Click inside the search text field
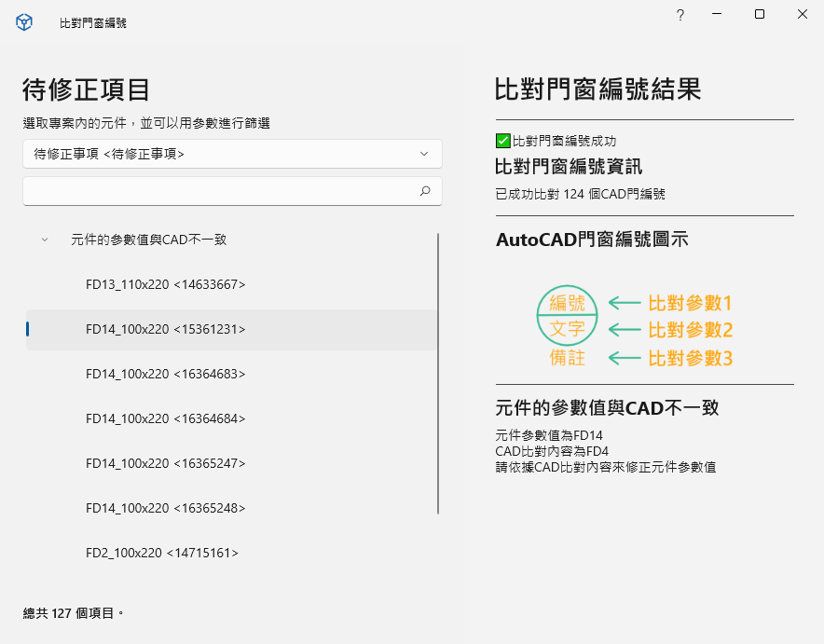Image resolution: width=824 pixels, height=644 pixels. point(219,191)
